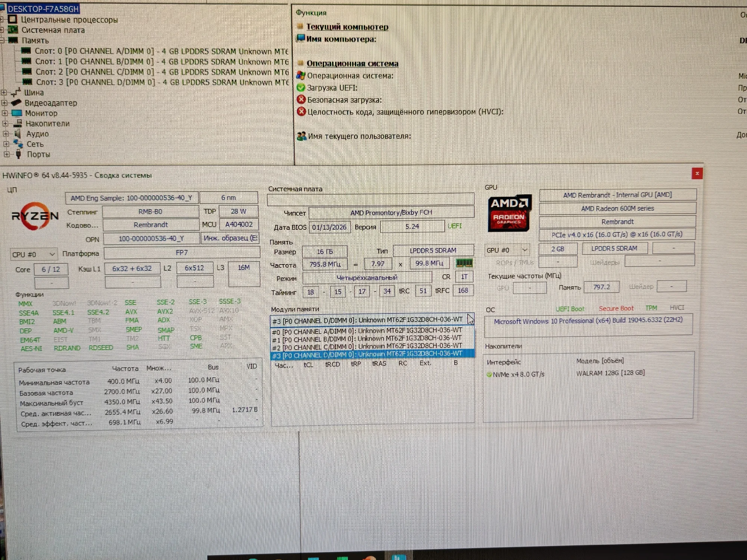Image resolution: width=747 pixels, height=560 pixels.
Task: Expand the Шина tree node
Action: (4, 92)
